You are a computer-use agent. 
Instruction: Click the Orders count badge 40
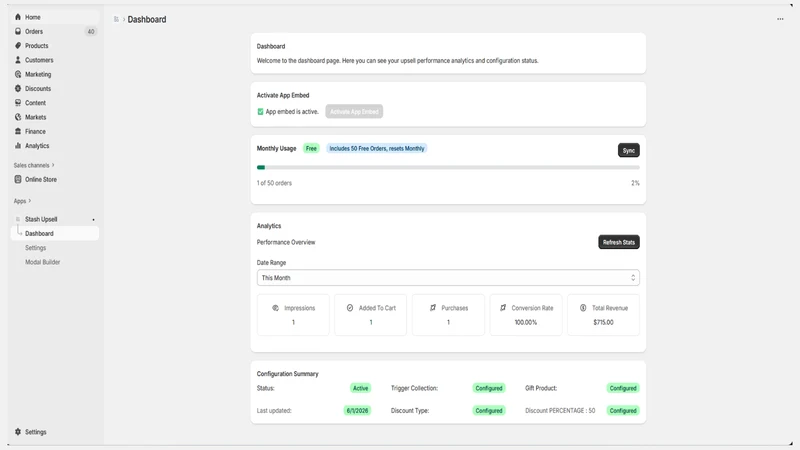click(x=91, y=31)
